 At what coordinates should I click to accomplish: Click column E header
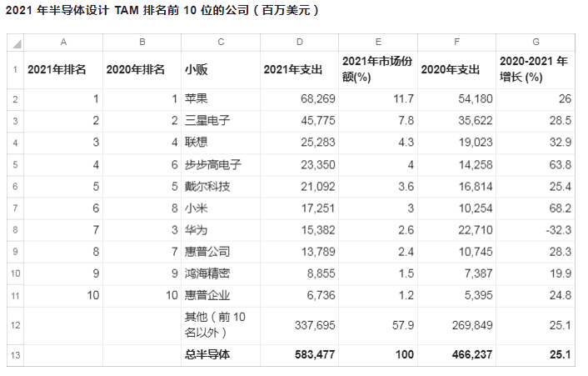[x=377, y=42]
